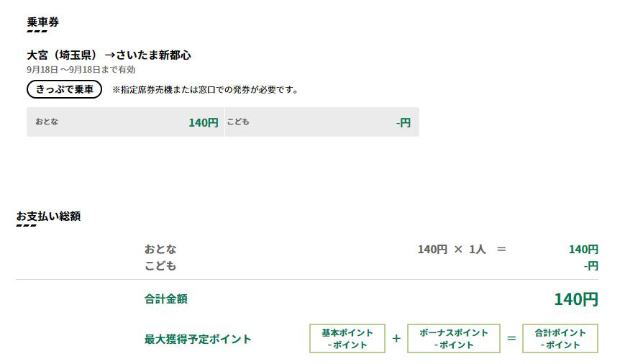The height and width of the screenshot is (364, 620).
Task: Click the きっぷで乗車 badge
Action: click(64, 90)
